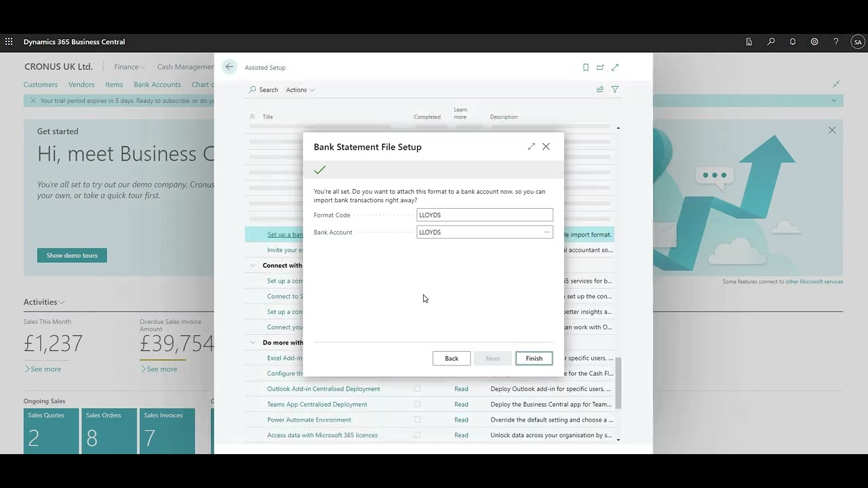Click CRONUS UK Ltd. company name
868x488 pixels.
pyautogui.click(x=58, y=67)
